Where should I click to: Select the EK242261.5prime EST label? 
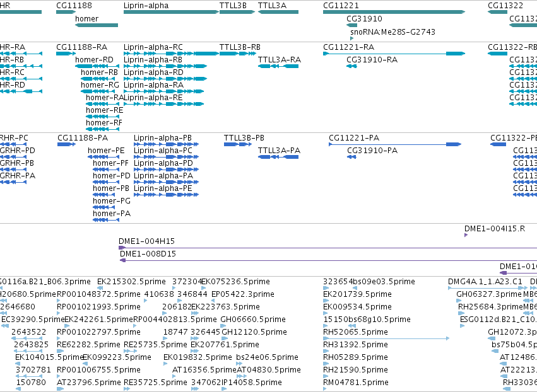click(98, 320)
